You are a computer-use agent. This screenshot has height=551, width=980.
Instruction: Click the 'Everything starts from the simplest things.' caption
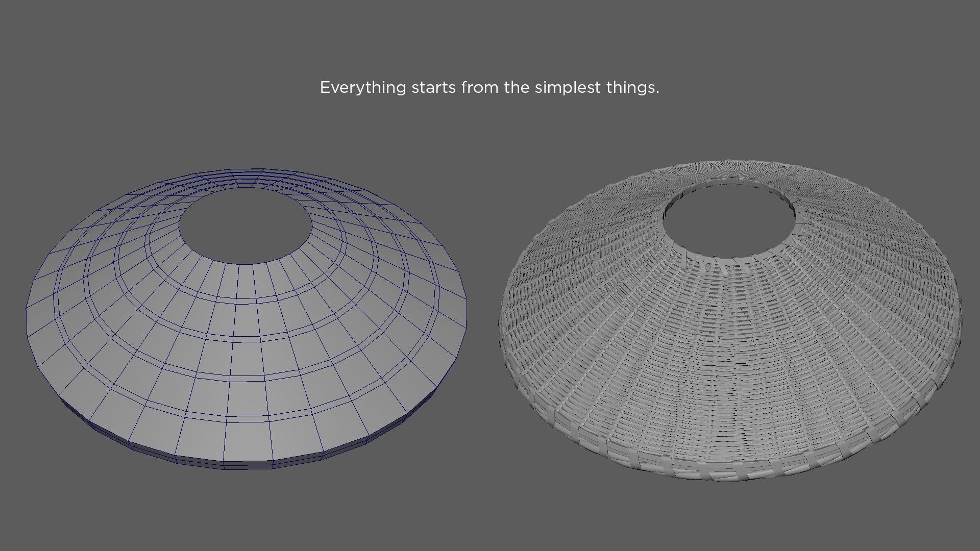click(x=489, y=87)
